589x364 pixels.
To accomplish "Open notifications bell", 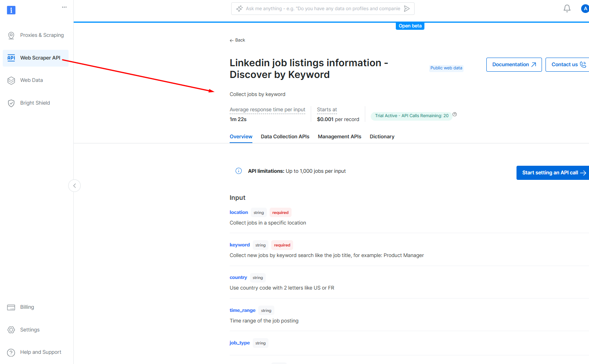I will (x=567, y=9).
